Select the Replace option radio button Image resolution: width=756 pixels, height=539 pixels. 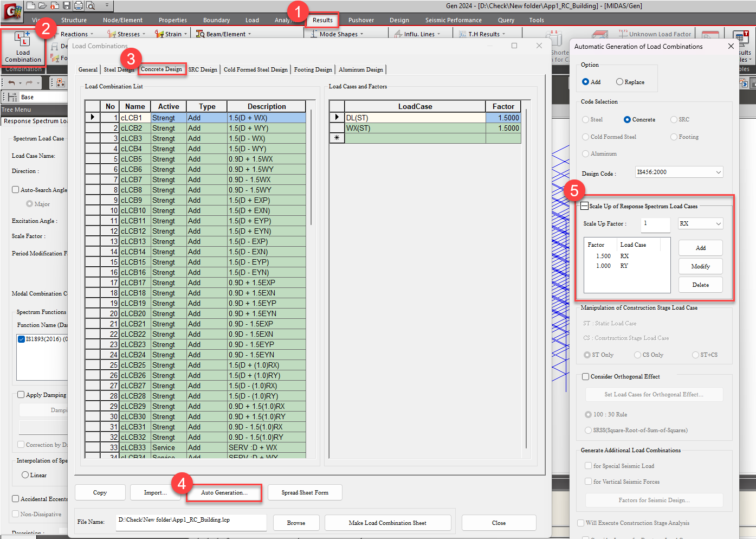(619, 82)
